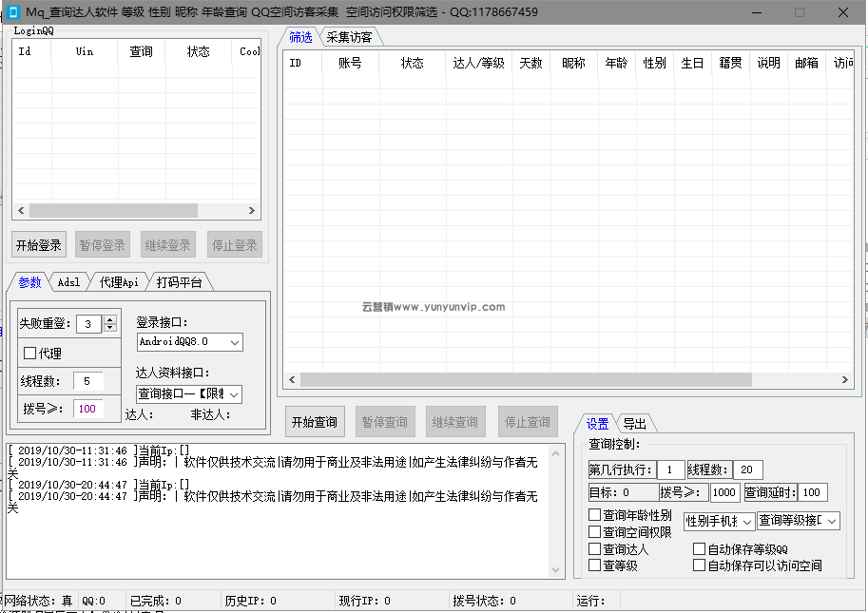The height and width of the screenshot is (613, 868).
Task: Click the 生日 column header
Action: pyautogui.click(x=692, y=63)
